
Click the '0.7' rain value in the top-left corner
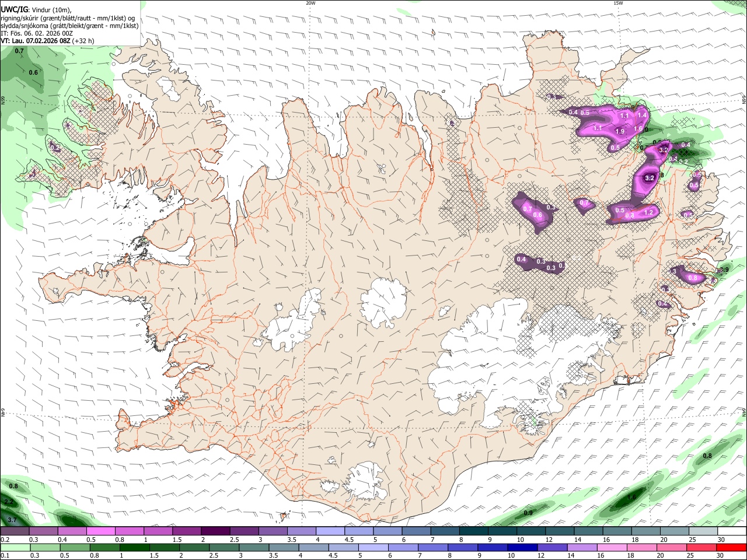(x=19, y=51)
